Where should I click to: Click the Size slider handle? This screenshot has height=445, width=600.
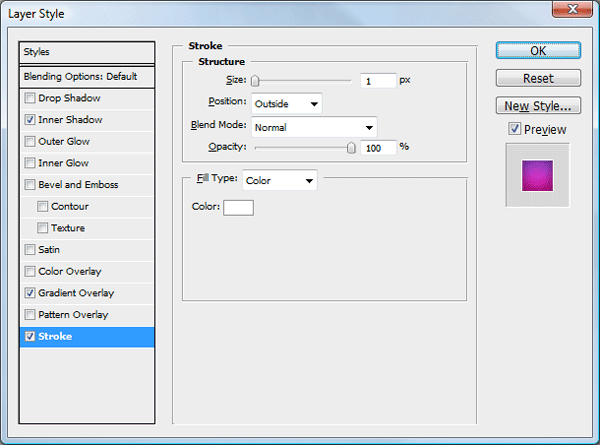255,81
